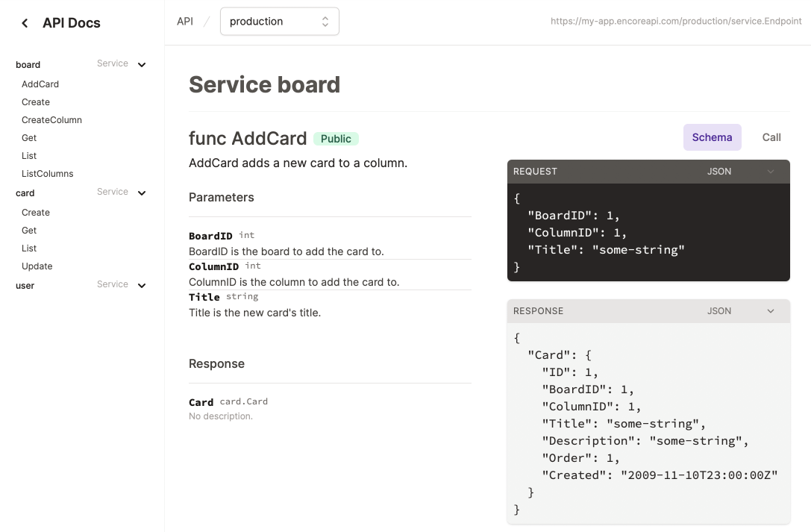811x532 pixels.
Task: Click the Public badge next to AddCard
Action: 336,138
